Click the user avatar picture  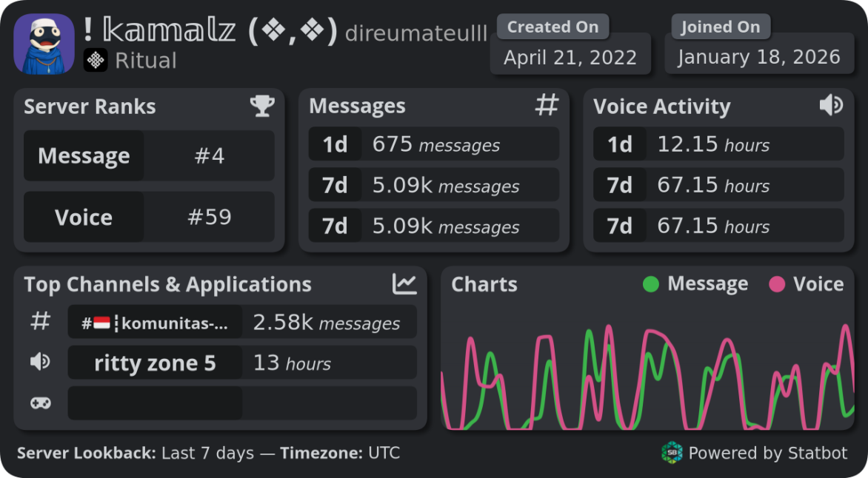(x=44, y=44)
